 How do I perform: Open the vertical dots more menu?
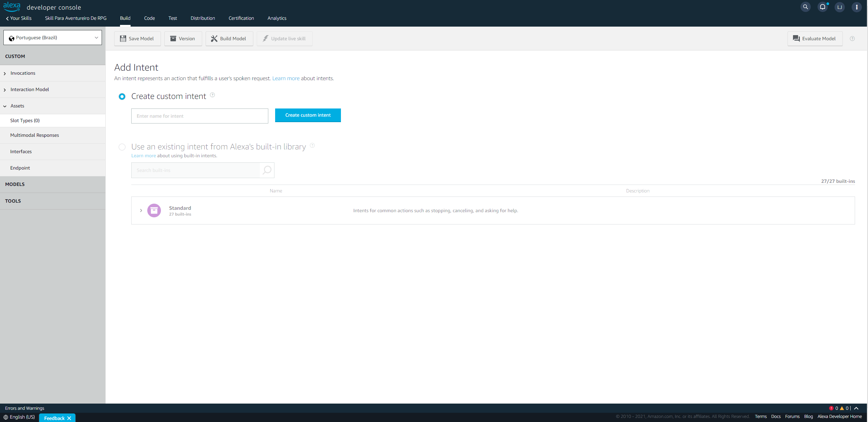(x=856, y=7)
